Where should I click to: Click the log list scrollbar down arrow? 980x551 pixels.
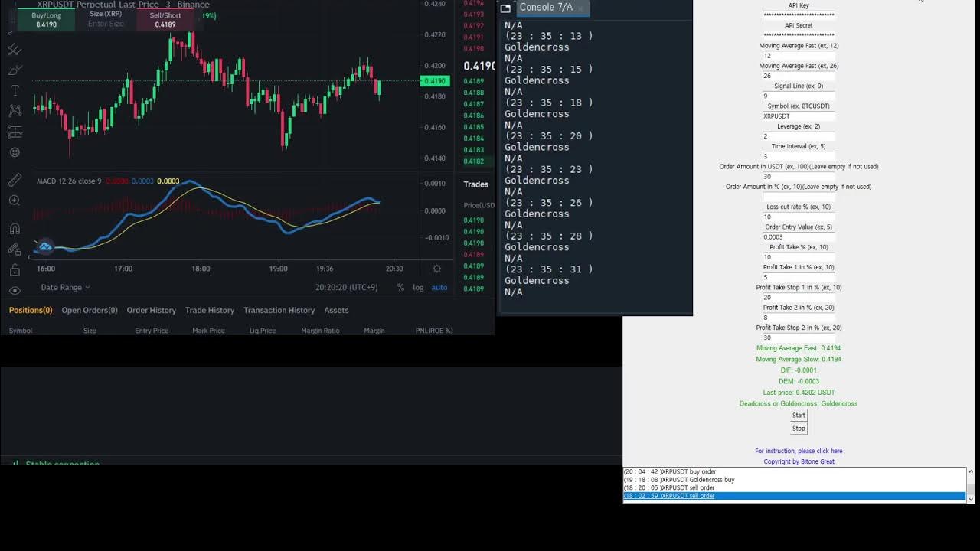(x=971, y=498)
